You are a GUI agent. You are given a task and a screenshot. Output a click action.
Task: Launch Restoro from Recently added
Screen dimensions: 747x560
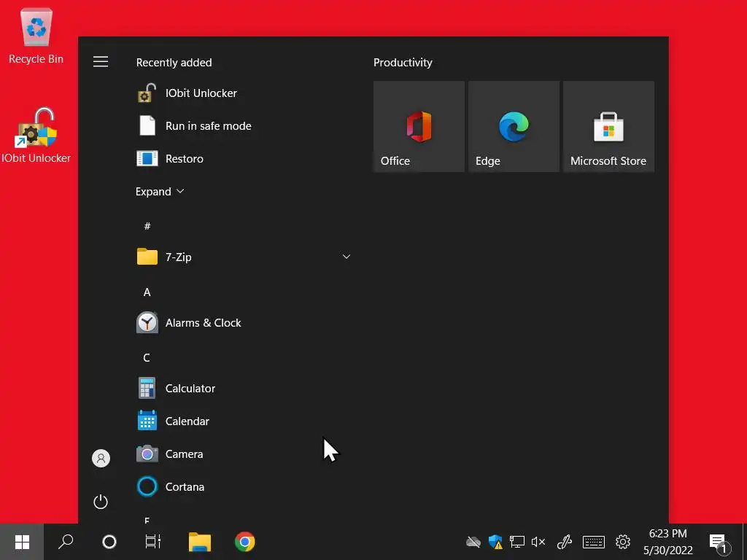(244, 158)
